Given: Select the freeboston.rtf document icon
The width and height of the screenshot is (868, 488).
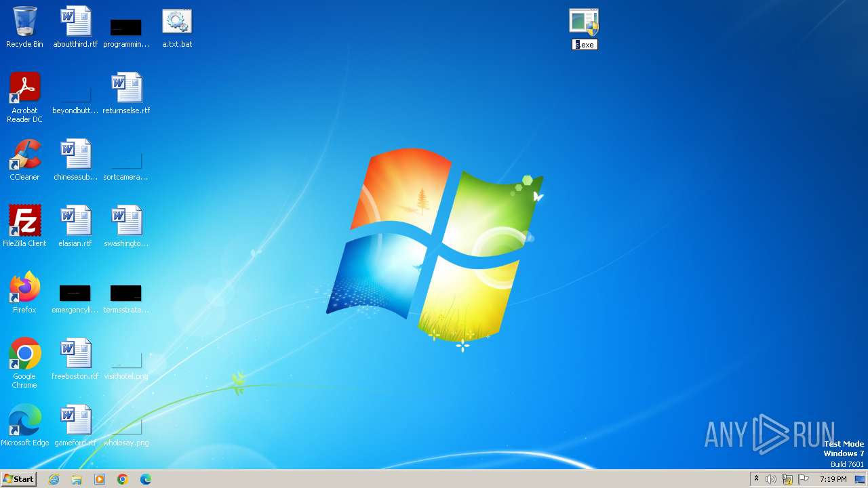Looking at the screenshot, I should pos(75,354).
